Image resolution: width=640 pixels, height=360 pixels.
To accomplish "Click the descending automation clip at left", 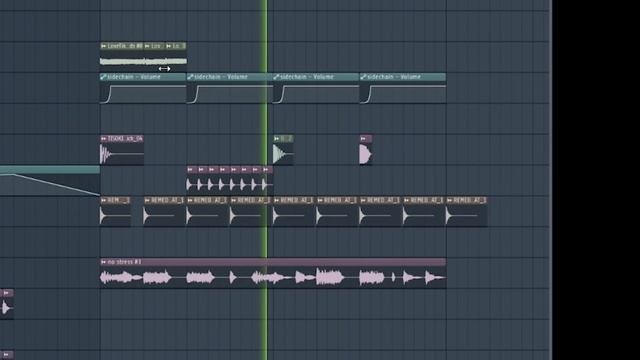I will (x=50, y=181).
